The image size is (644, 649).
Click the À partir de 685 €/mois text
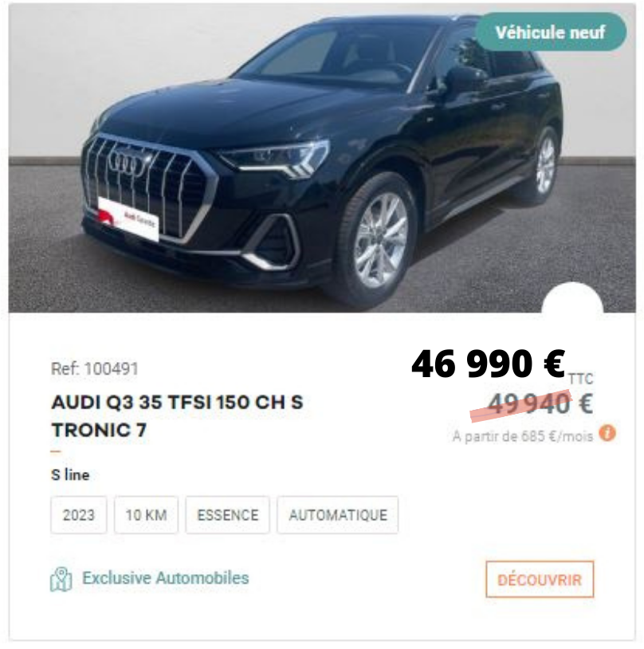click(523, 436)
